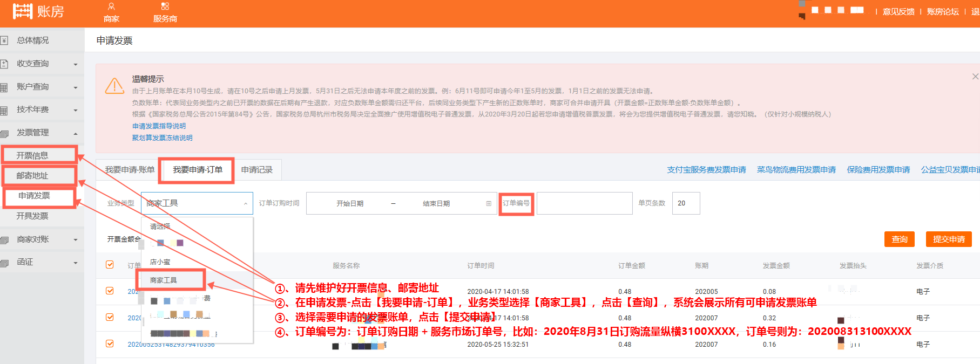Switch to the 我要申请-账单 tab
The image size is (980, 364).
click(130, 170)
